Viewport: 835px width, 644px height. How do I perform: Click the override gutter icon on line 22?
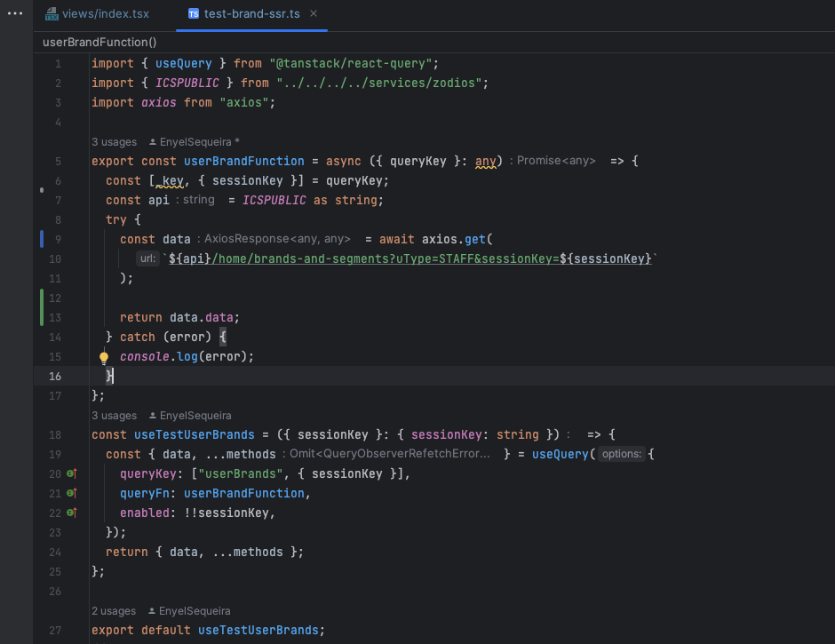pos(72,513)
